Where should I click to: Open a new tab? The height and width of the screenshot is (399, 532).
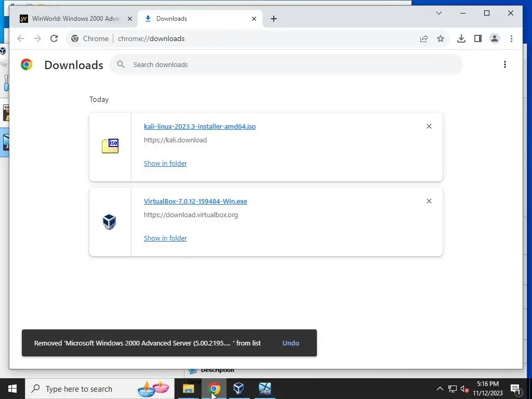[274, 19]
